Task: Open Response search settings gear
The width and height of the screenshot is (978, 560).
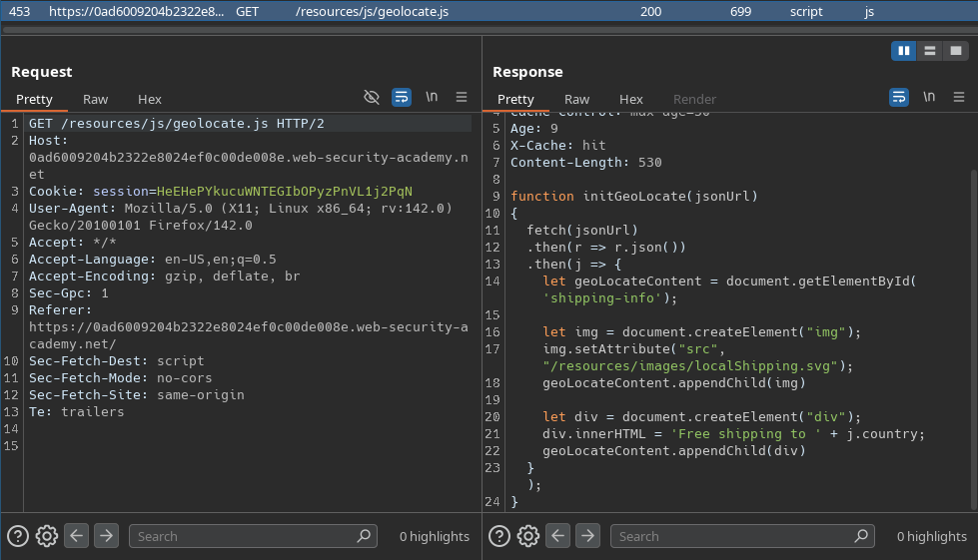Action: pos(528,536)
